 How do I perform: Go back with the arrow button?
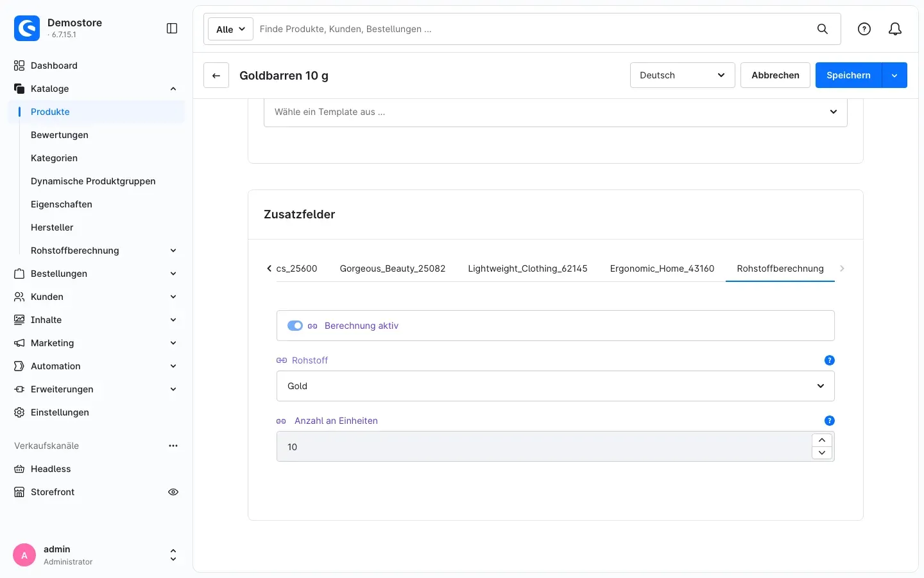216,75
